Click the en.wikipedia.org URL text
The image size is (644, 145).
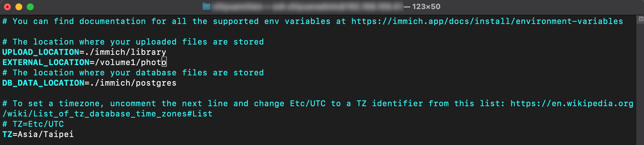point(572,104)
